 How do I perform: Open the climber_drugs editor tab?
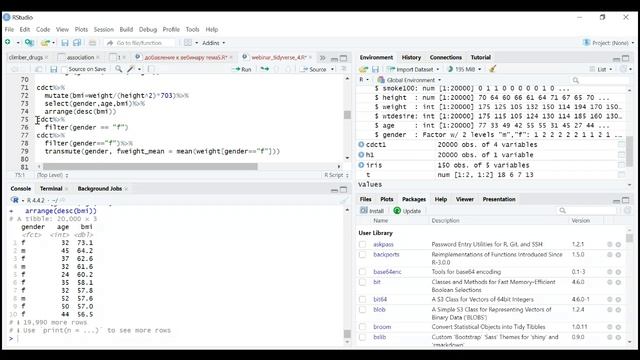[26, 58]
